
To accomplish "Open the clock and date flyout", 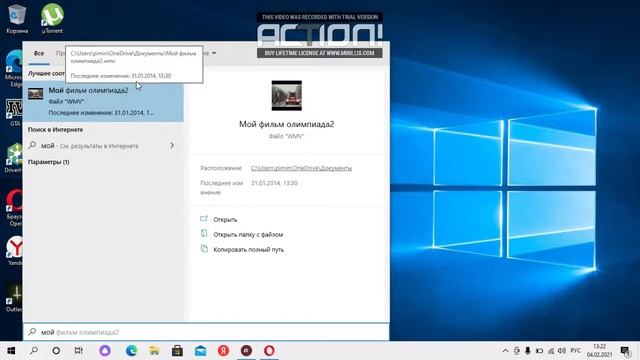I will [x=600, y=351].
